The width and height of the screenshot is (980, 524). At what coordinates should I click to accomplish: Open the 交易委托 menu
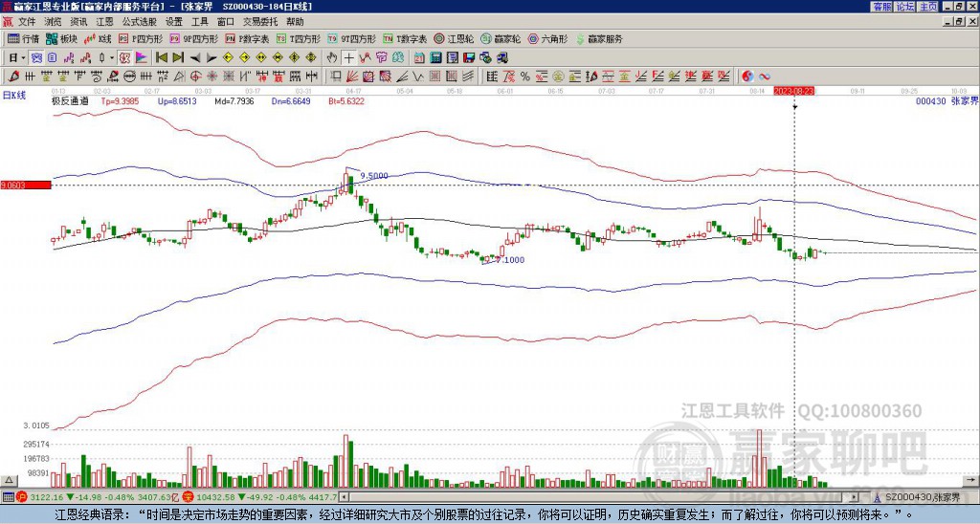[x=260, y=22]
